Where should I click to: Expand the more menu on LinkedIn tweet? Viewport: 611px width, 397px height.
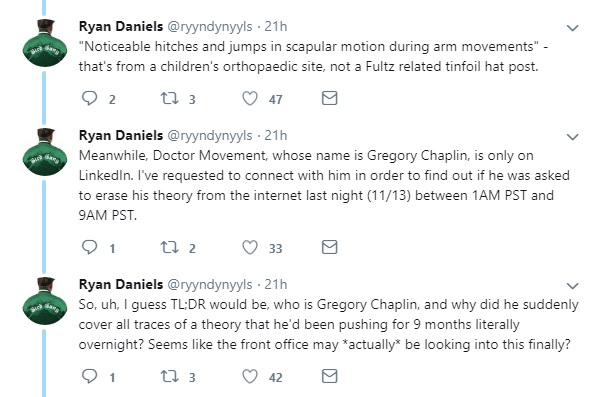tap(572, 137)
